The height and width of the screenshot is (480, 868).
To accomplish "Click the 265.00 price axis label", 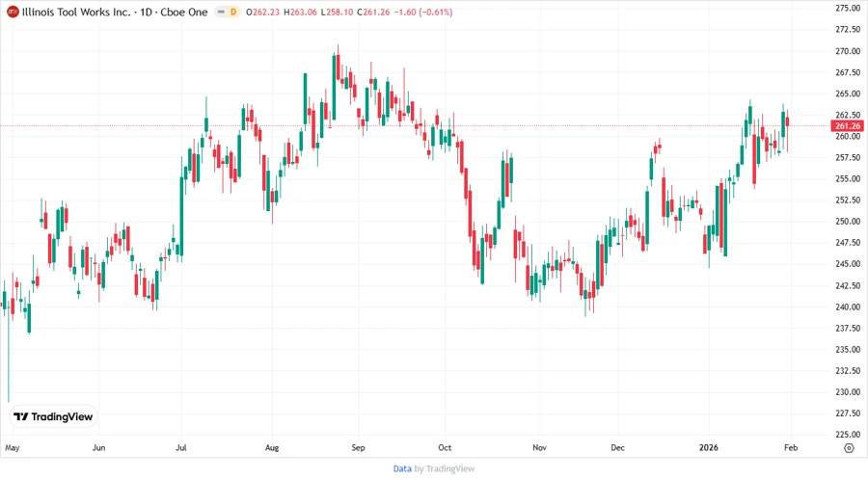I will tap(848, 93).
